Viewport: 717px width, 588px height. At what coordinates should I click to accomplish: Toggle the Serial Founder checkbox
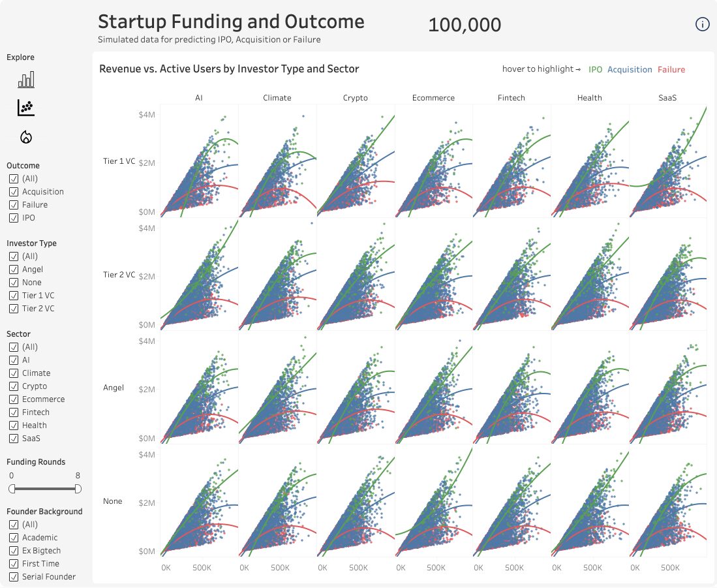click(x=14, y=577)
